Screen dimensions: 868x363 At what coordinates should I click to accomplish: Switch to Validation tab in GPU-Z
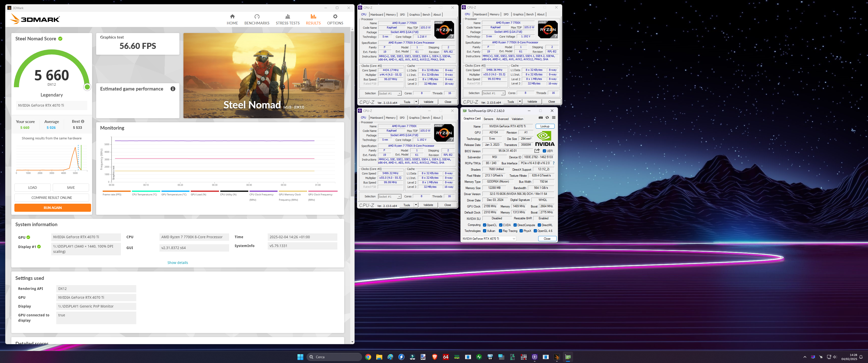[517, 119]
